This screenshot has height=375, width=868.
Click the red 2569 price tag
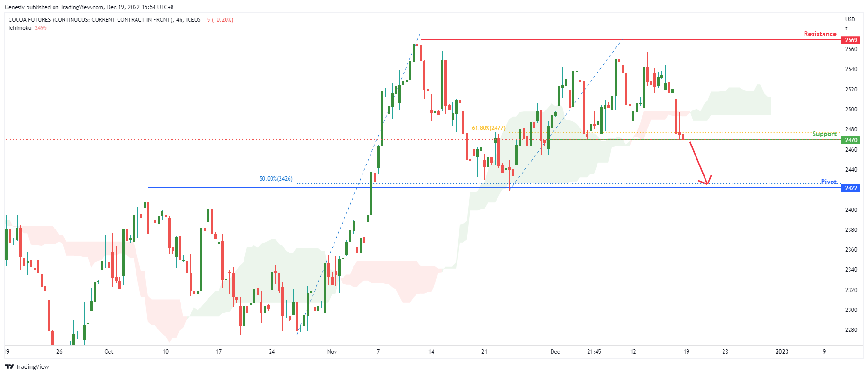851,40
